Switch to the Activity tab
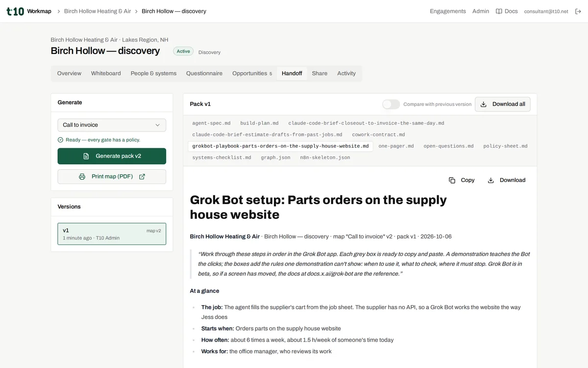Viewport: 588px width, 368px height. click(346, 74)
